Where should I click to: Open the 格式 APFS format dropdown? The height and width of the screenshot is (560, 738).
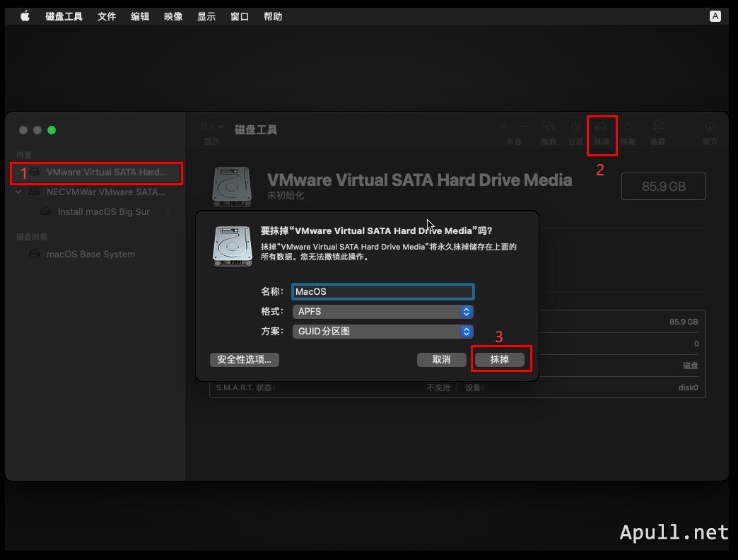382,312
